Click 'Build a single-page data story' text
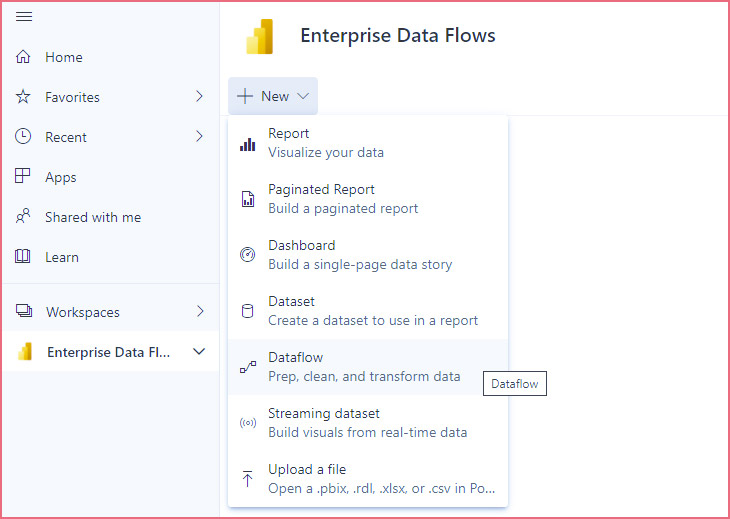 (x=360, y=264)
